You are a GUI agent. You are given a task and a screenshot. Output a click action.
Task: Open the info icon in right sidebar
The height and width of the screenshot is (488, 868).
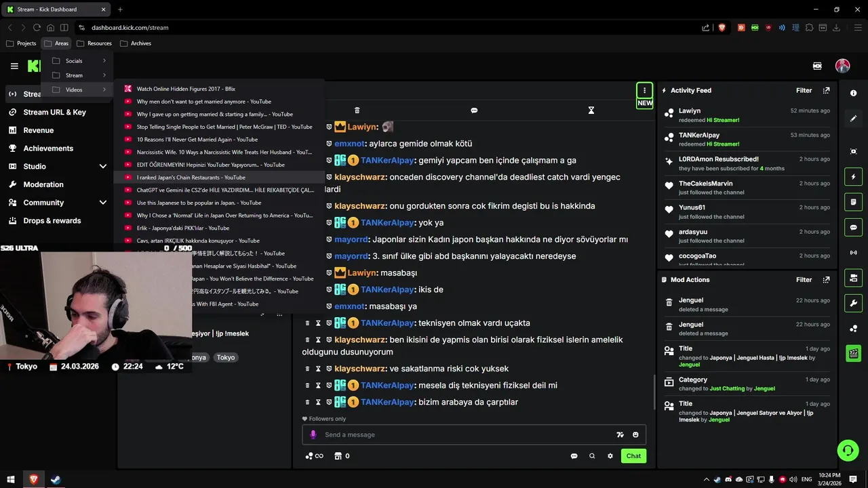point(854,93)
